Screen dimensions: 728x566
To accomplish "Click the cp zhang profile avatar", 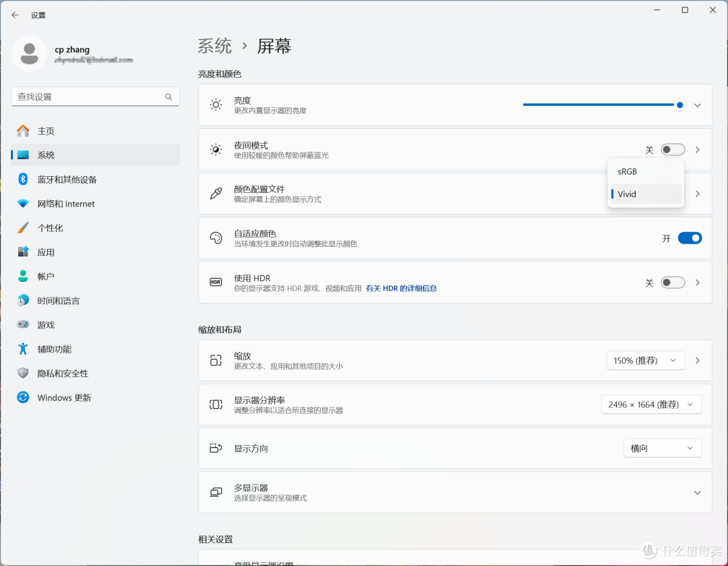I will coord(29,54).
